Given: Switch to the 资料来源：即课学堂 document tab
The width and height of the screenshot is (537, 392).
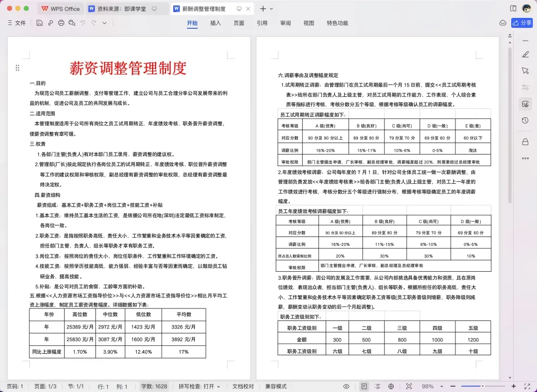Looking at the screenshot, I should pos(123,9).
